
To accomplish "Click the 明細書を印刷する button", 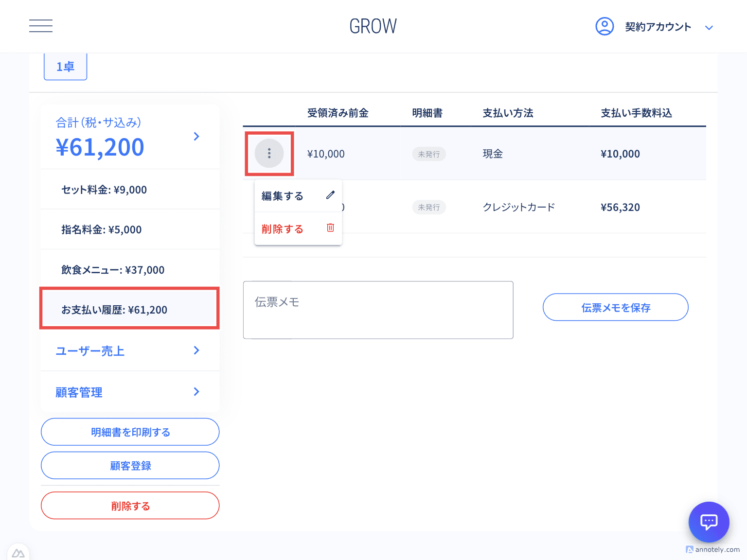I will (130, 432).
